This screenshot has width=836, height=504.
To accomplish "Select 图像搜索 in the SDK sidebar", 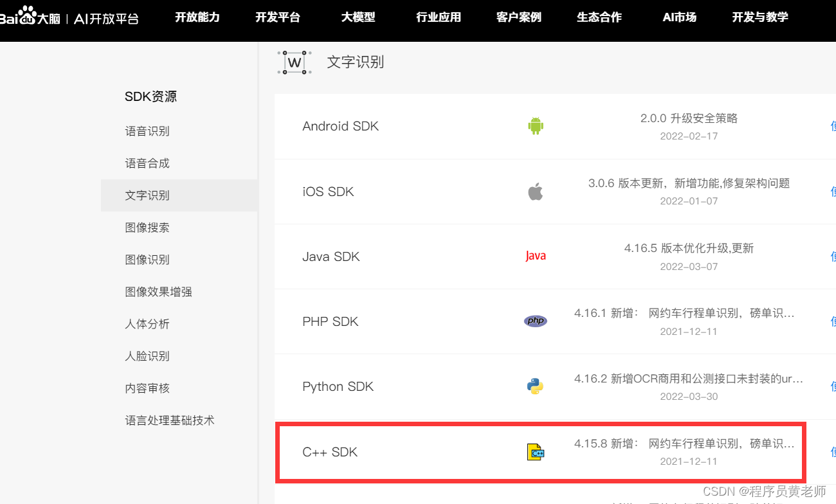I will click(147, 228).
